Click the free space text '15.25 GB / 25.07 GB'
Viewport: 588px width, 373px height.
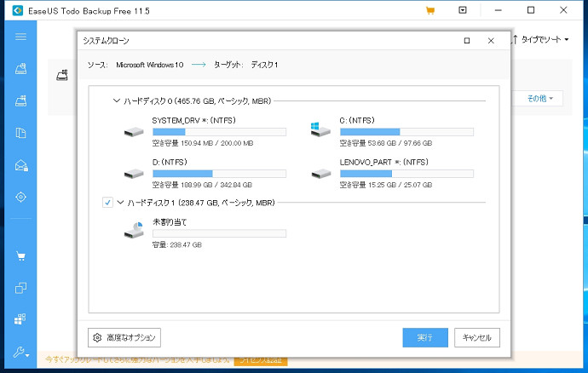click(401, 185)
